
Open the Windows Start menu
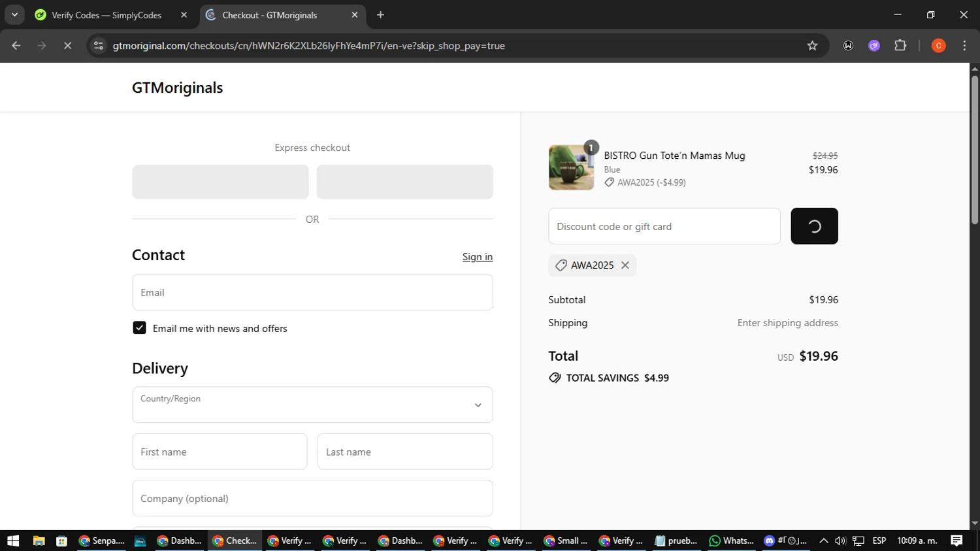(x=13, y=541)
